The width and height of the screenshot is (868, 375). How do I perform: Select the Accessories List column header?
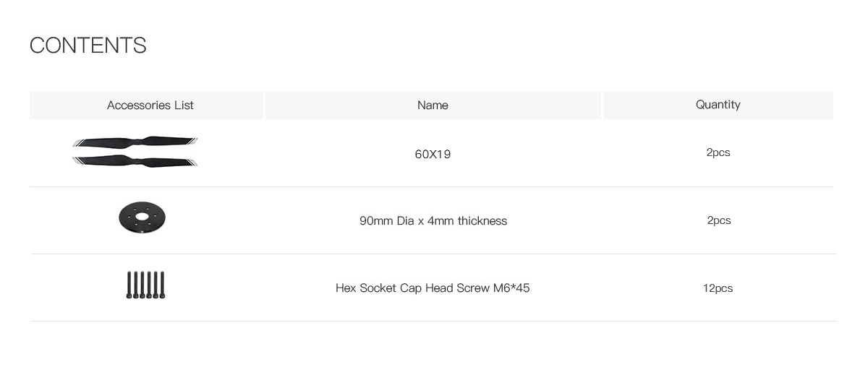coord(150,105)
